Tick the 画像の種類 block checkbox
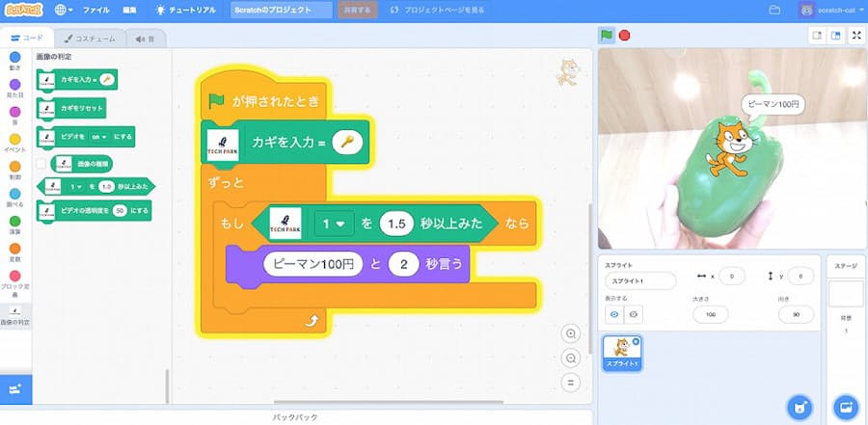The height and width of the screenshot is (425, 868). tap(41, 164)
